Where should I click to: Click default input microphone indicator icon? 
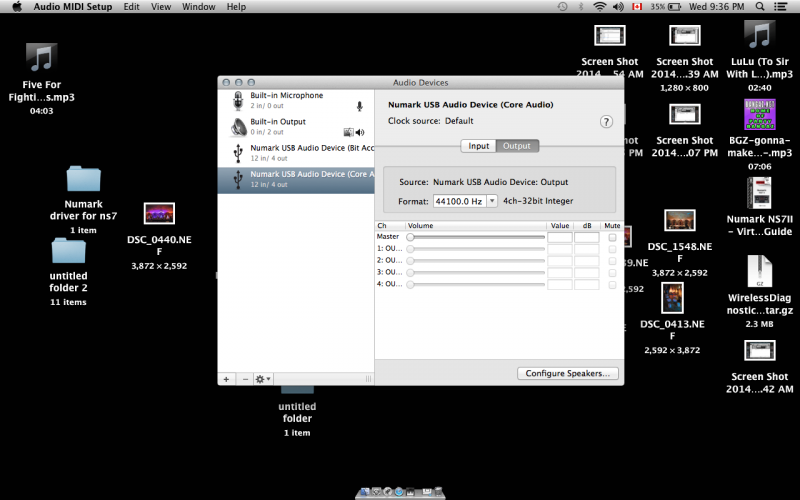[x=360, y=106]
